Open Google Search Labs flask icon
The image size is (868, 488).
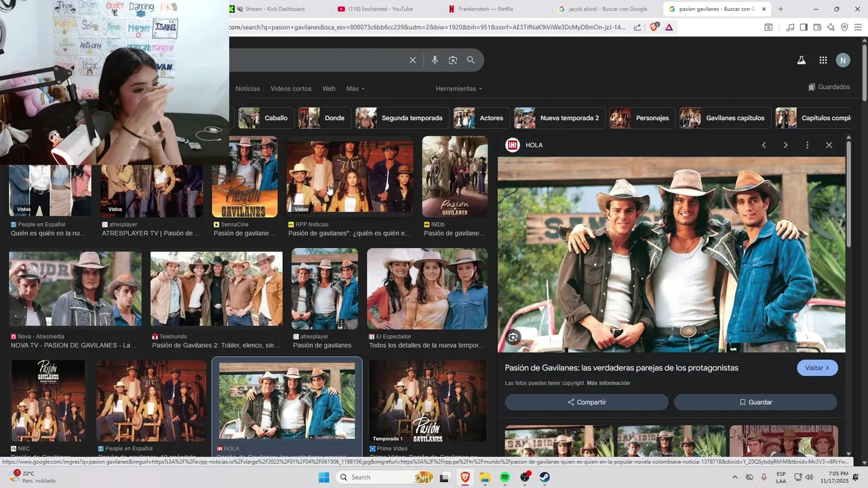[801, 60]
